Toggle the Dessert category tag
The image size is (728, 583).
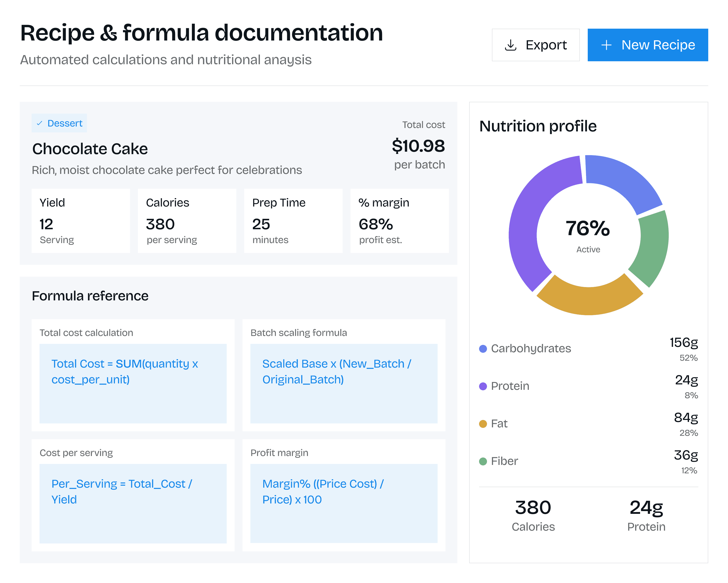click(60, 123)
